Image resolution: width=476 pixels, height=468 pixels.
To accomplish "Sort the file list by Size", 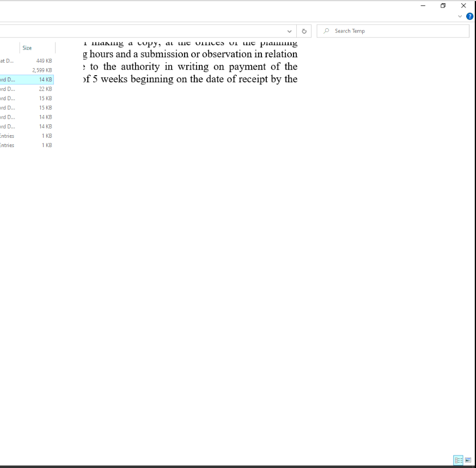I will click(27, 47).
